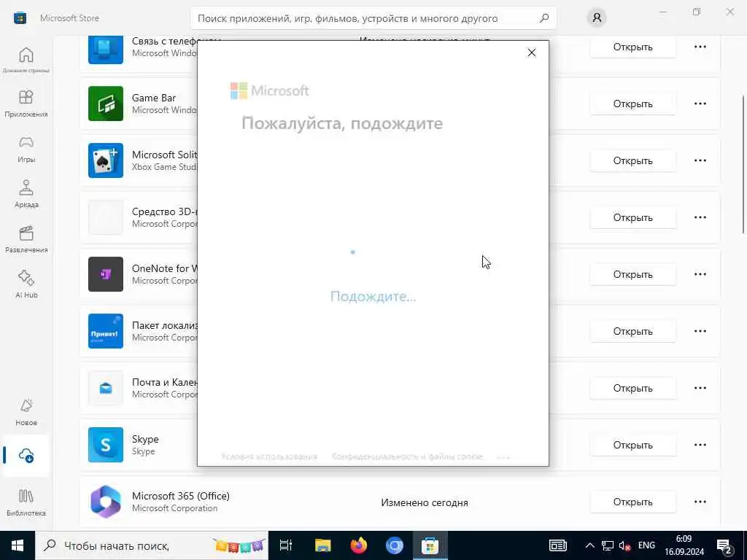747x560 pixels.
Task: Open File Explorer from the taskbar
Action: 322,545
